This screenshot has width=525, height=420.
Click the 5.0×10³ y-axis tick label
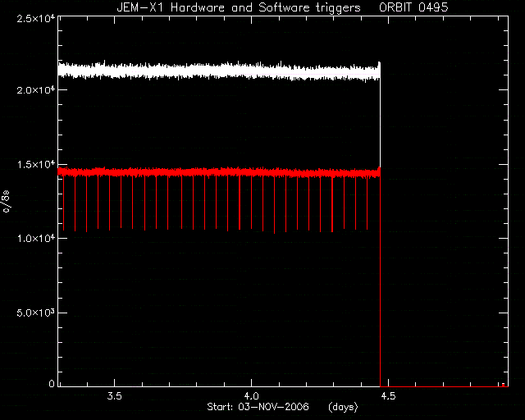click(x=35, y=313)
